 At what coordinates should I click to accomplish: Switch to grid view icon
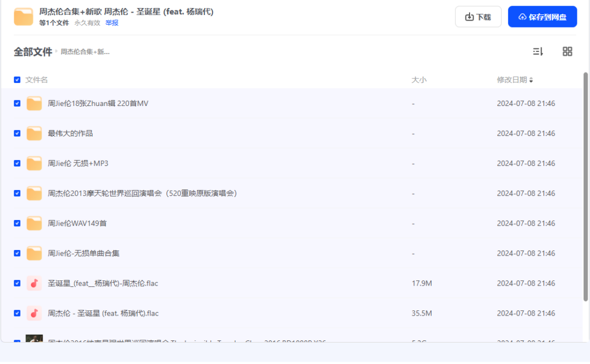pos(567,51)
